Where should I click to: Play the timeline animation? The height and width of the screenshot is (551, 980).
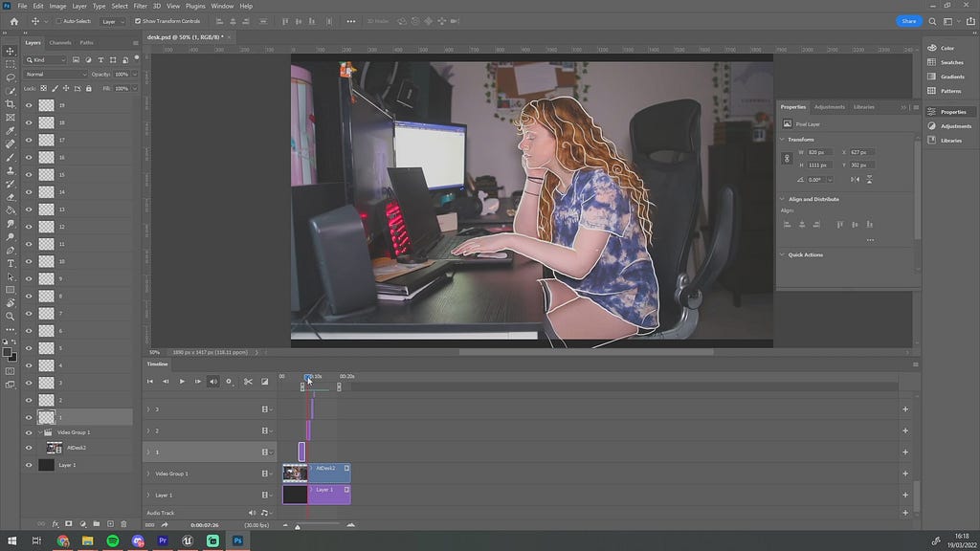pyautogui.click(x=182, y=381)
